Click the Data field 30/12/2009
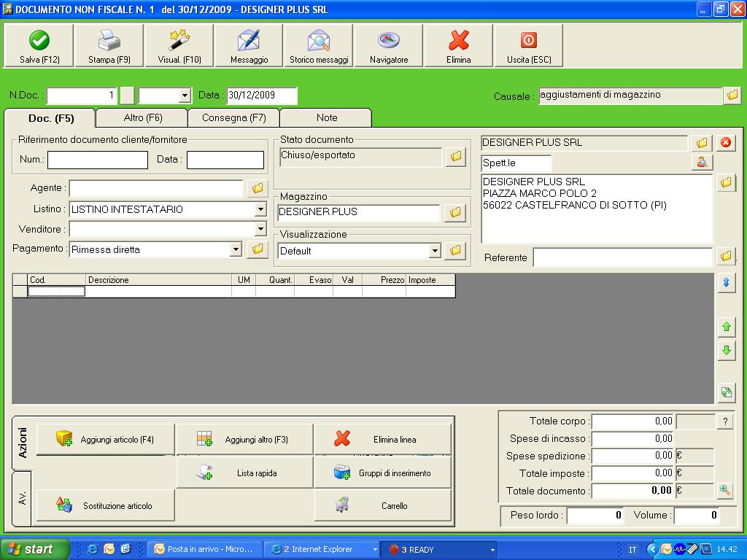The image size is (747, 560). tap(262, 96)
